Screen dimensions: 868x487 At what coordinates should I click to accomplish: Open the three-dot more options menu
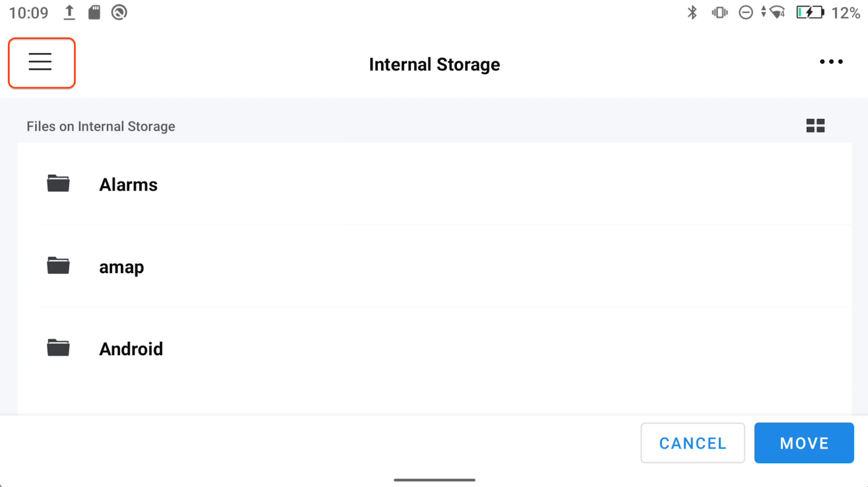coord(831,62)
